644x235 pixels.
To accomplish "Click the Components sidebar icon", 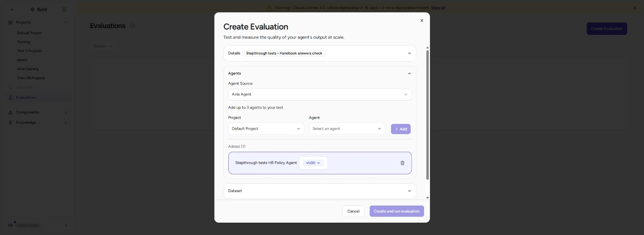I will pos(10,112).
